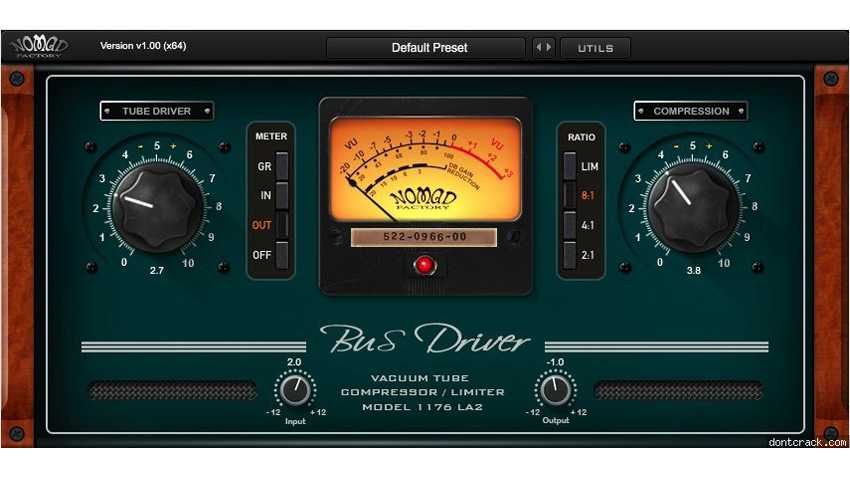Open the Default Preset selector
The height and width of the screenshot is (478, 850).
click(x=426, y=48)
